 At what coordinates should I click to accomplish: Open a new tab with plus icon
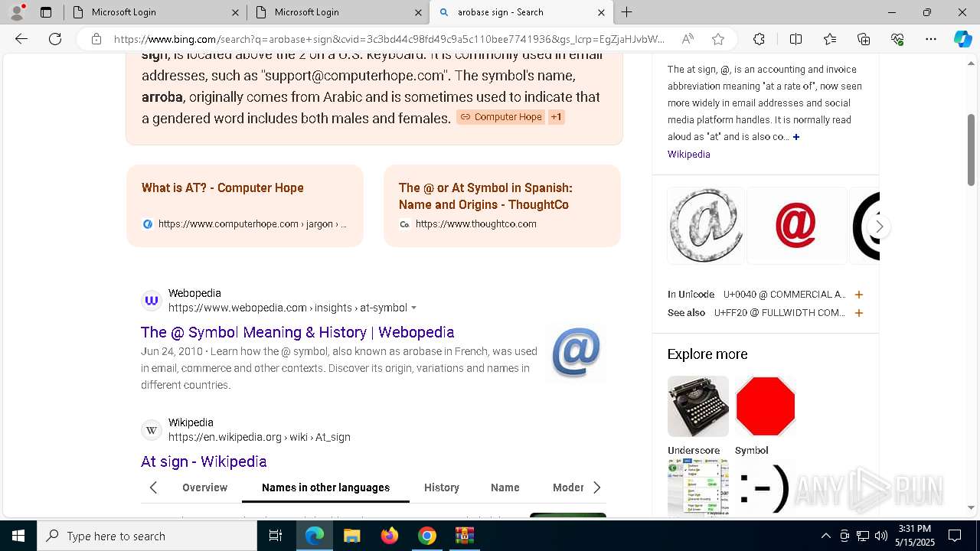click(626, 12)
